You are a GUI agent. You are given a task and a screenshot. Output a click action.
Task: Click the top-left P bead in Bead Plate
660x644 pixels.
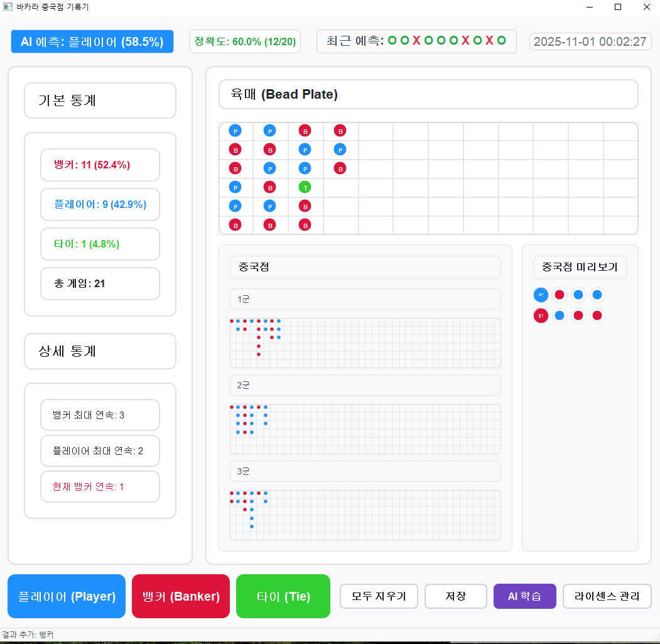235,131
